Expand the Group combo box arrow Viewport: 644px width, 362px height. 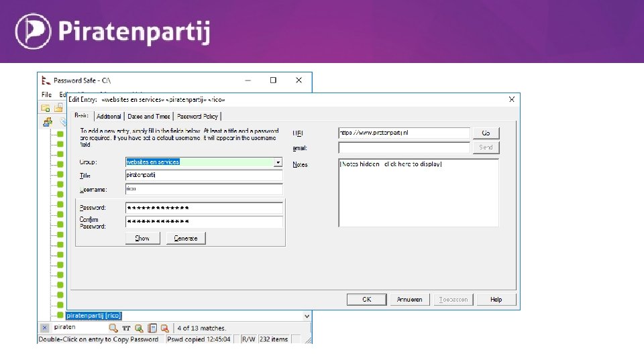click(x=278, y=162)
